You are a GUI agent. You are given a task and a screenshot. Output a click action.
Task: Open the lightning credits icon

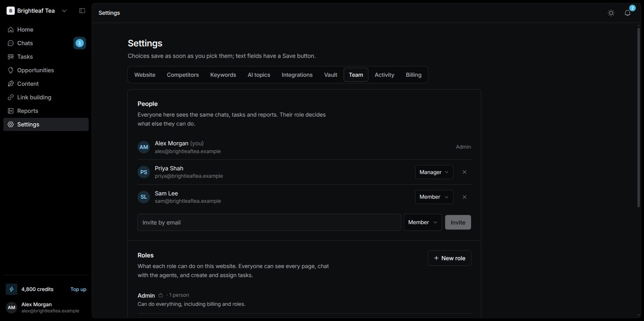point(11,289)
